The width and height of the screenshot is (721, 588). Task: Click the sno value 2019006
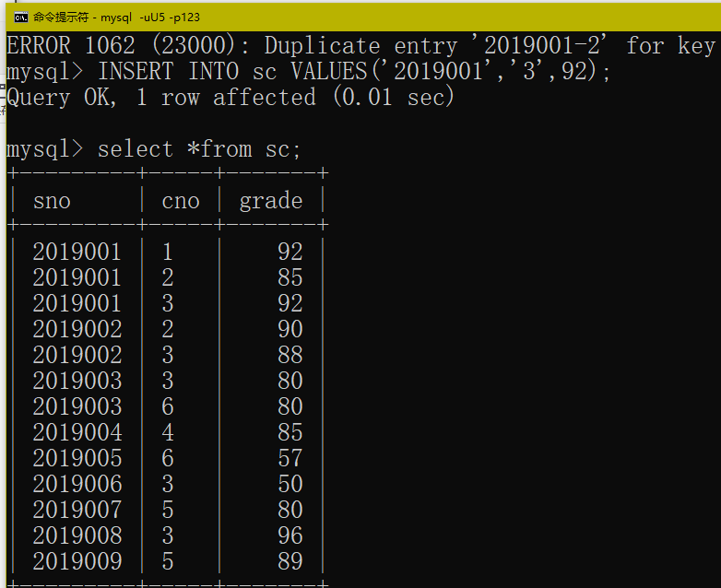[77, 484]
